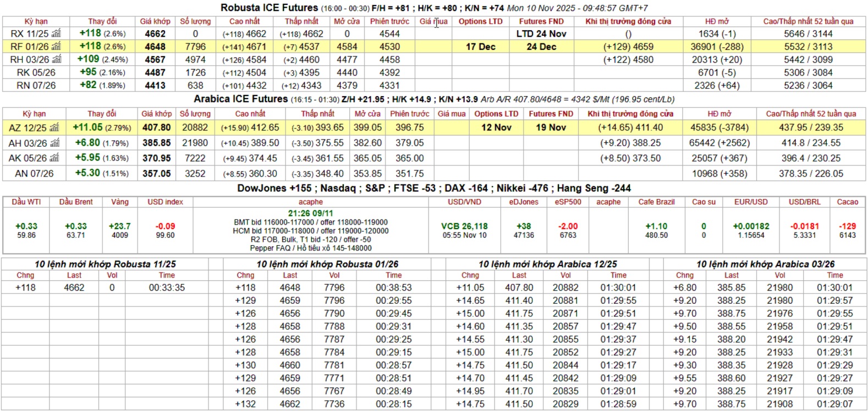Open chart icon for AZ 12/25 contract

click(x=54, y=127)
